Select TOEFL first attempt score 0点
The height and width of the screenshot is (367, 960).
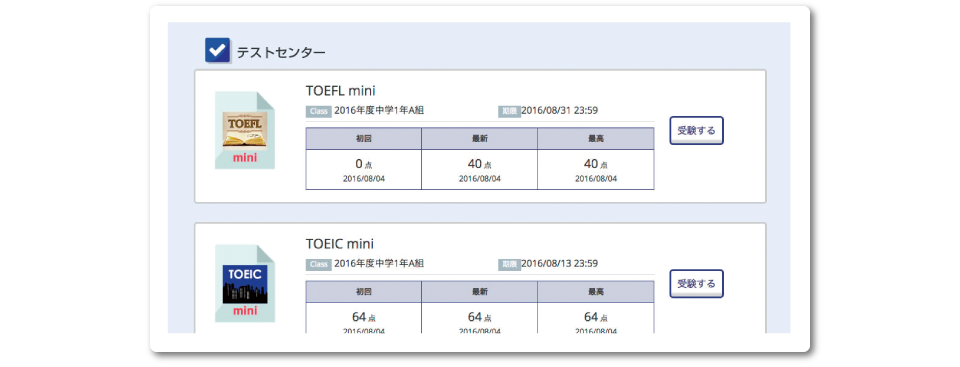(364, 170)
